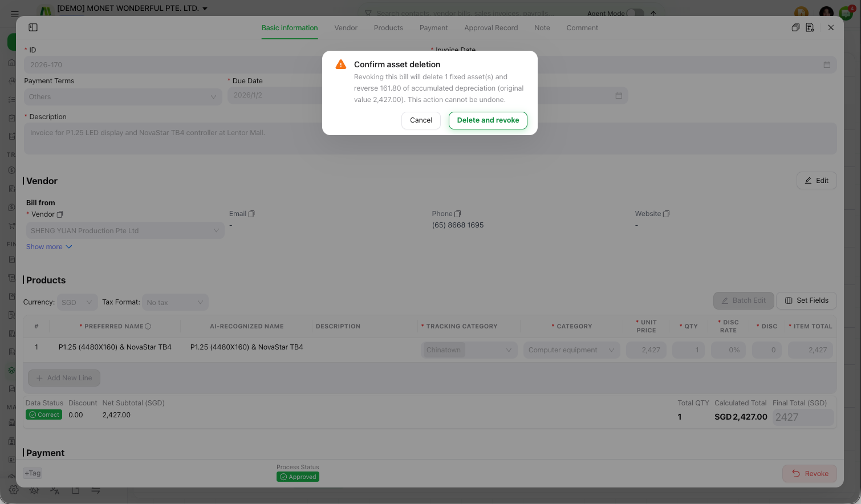This screenshot has height=504, width=861.
Task: Open the hamburger main menu
Action: pos(15,14)
